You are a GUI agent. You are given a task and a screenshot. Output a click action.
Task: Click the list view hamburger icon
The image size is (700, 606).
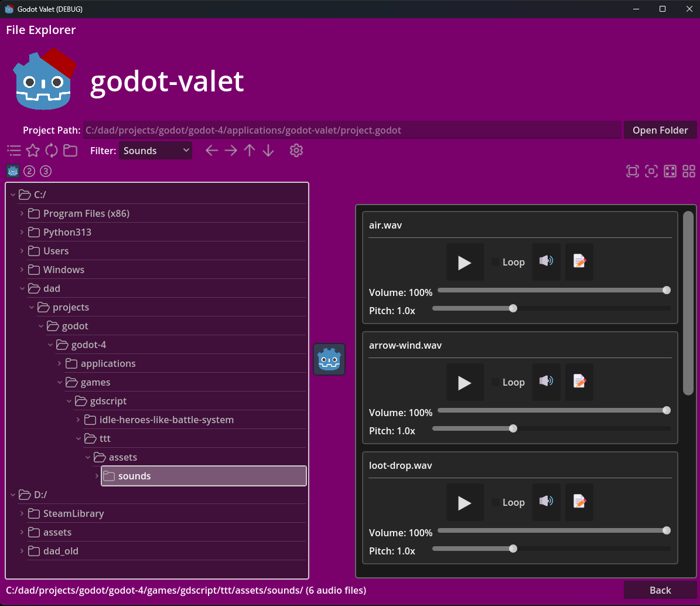pos(14,151)
